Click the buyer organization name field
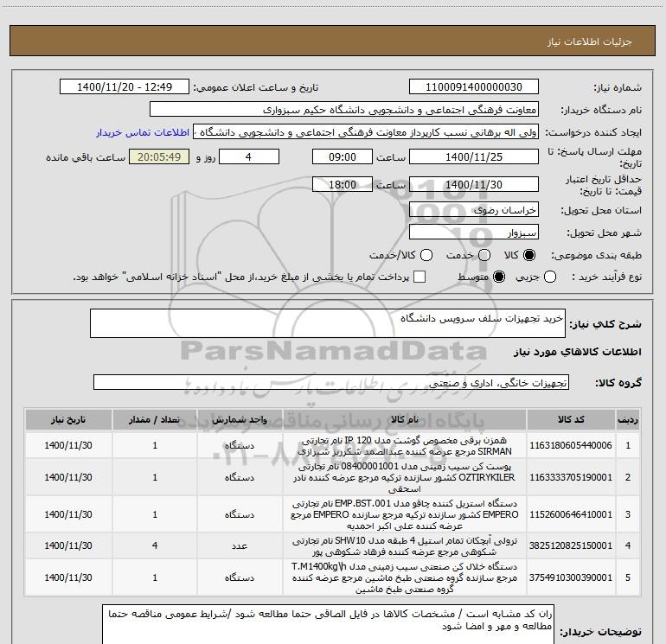The width and height of the screenshot is (666, 644). pos(344,110)
